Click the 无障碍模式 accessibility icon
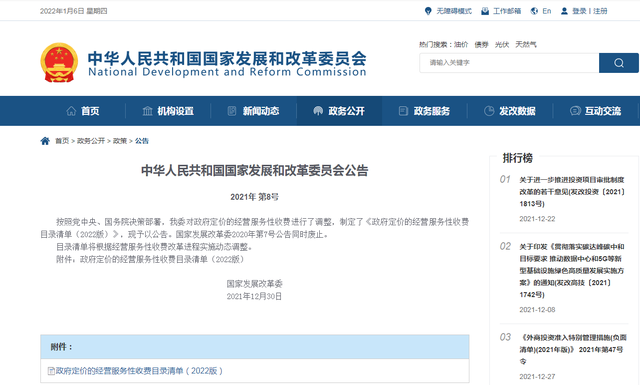Viewport: 640px width, 385px height. pos(428,11)
